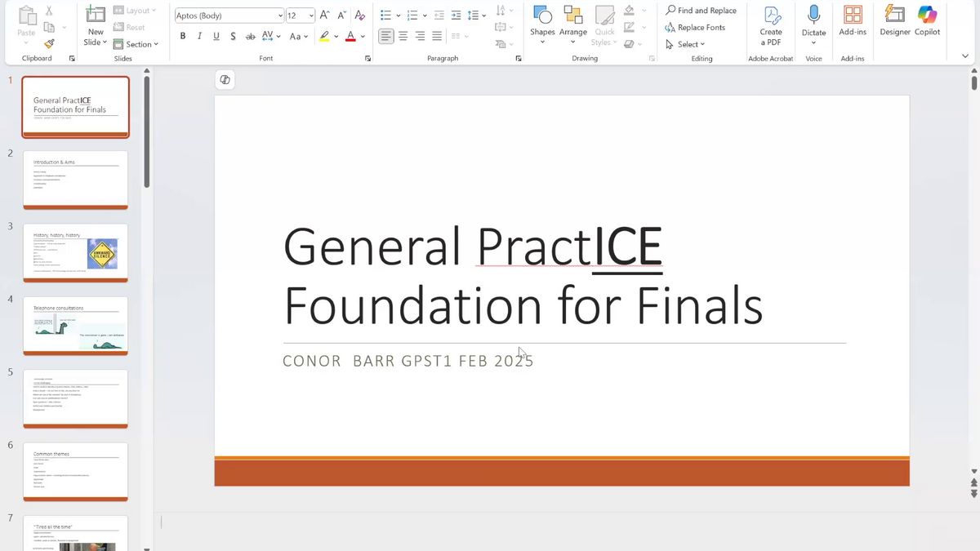
Task: Click the Shape Effects icon
Action: click(628, 44)
